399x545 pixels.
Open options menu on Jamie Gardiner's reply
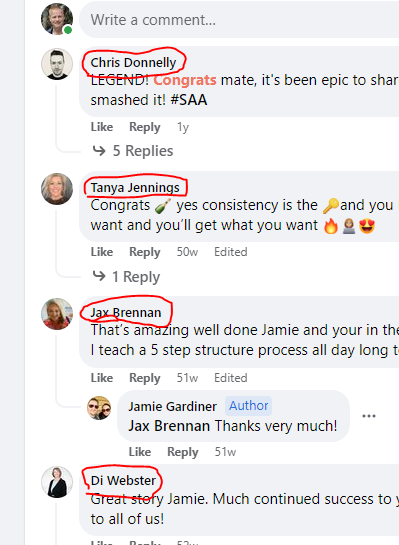pos(369,416)
